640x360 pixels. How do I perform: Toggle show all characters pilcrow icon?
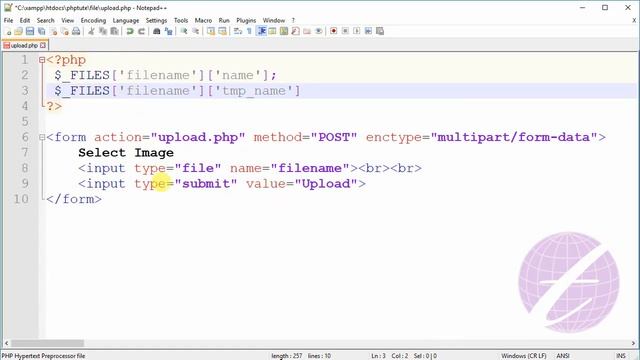tap(249, 31)
